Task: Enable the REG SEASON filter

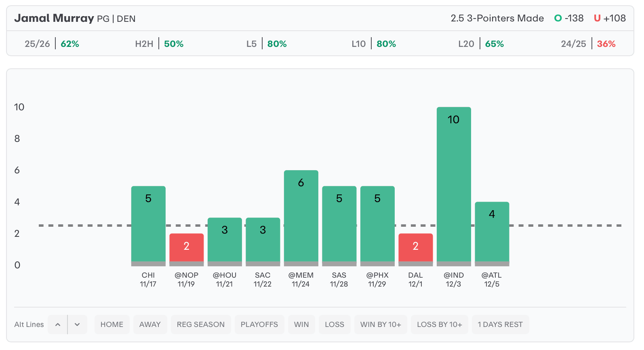Action: pyautogui.click(x=201, y=325)
